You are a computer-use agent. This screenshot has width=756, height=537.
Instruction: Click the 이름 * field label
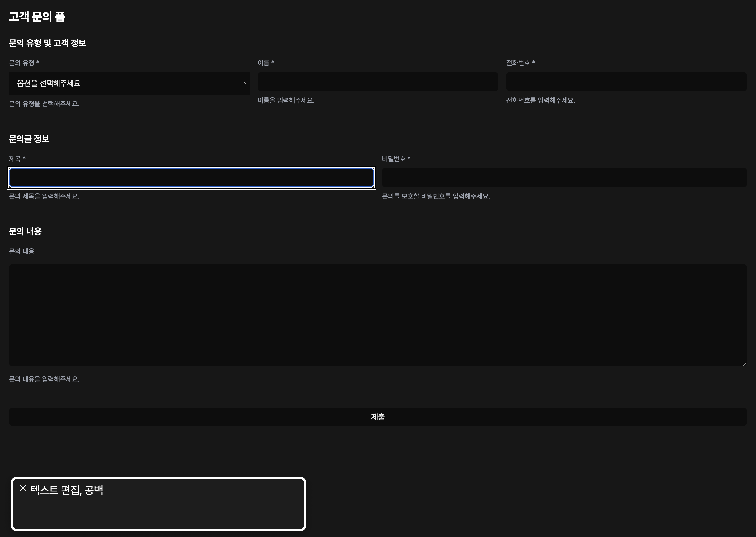[266, 63]
